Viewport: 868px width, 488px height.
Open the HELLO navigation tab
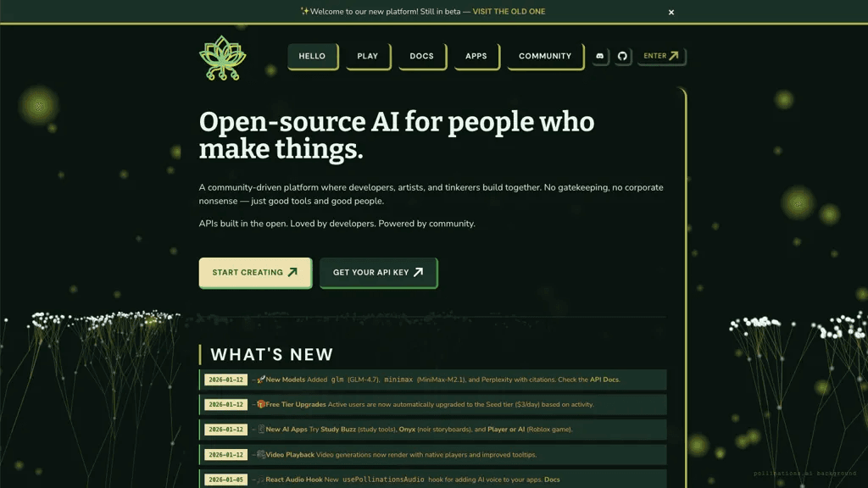click(x=312, y=56)
